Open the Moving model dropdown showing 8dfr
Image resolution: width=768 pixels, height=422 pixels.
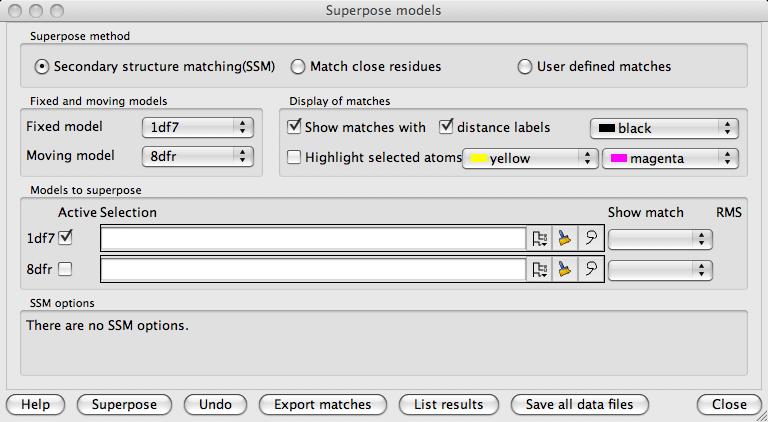197,156
